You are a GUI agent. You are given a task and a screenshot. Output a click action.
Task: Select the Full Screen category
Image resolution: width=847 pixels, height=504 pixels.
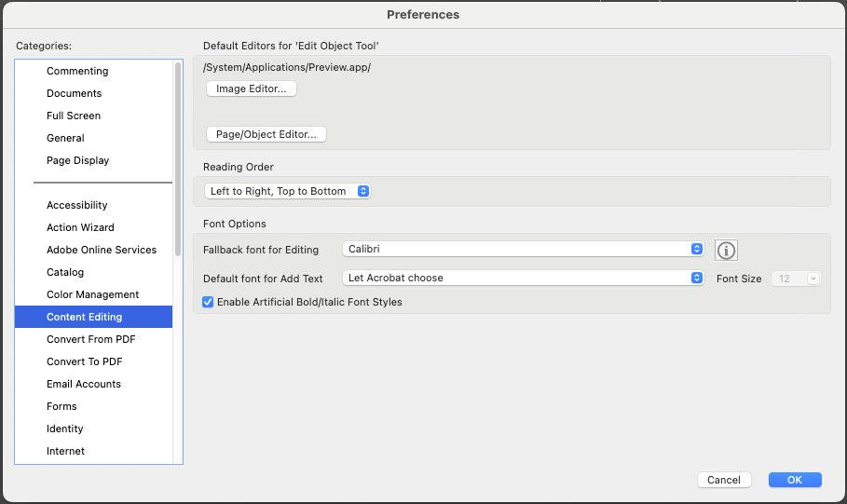point(74,116)
